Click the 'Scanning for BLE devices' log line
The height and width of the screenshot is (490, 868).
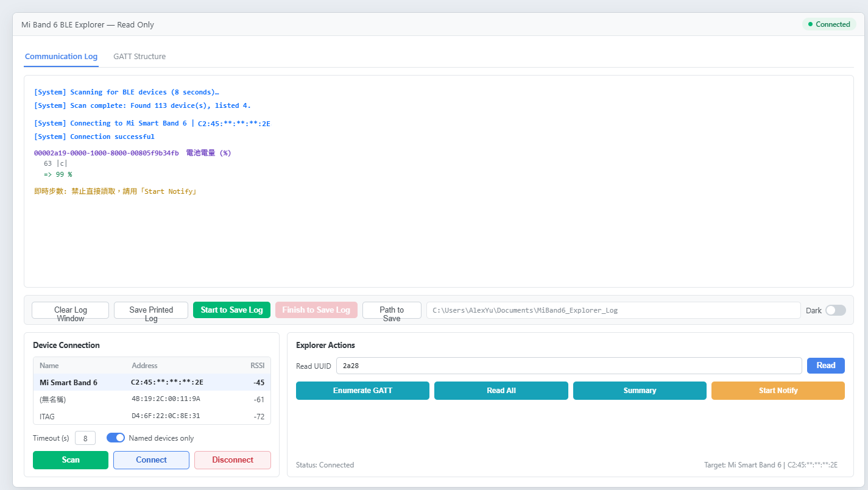(127, 92)
